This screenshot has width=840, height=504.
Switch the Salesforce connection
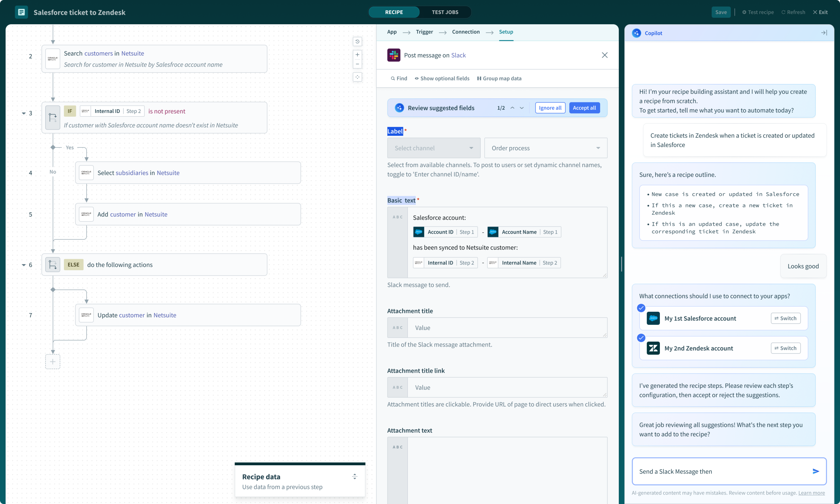click(x=785, y=318)
